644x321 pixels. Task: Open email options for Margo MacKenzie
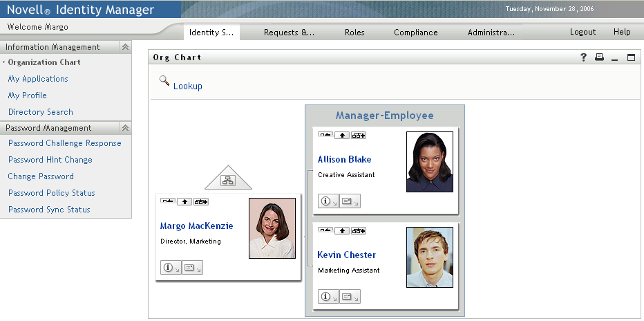tap(192, 268)
